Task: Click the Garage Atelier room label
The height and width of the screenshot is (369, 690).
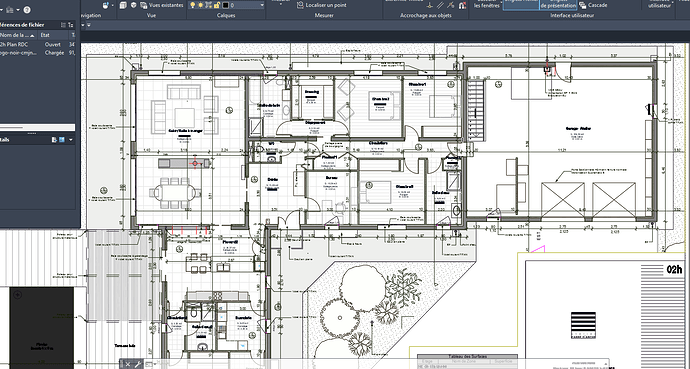Action: pos(578,128)
